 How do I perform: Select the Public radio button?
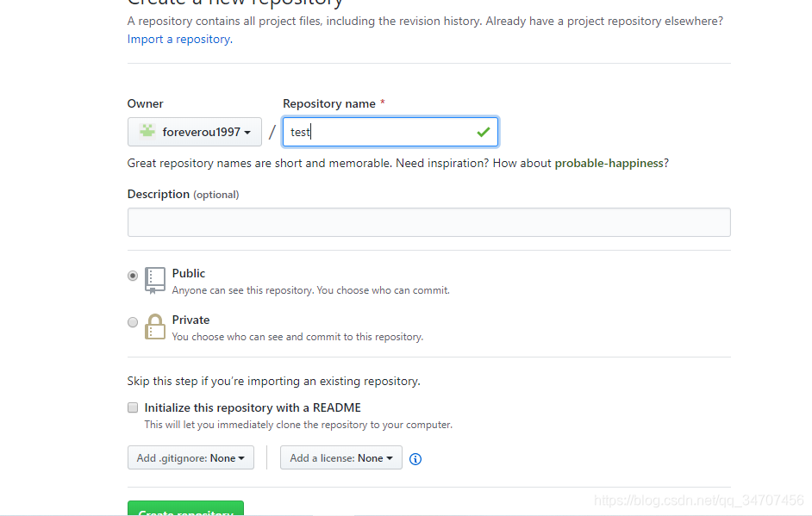(133, 276)
